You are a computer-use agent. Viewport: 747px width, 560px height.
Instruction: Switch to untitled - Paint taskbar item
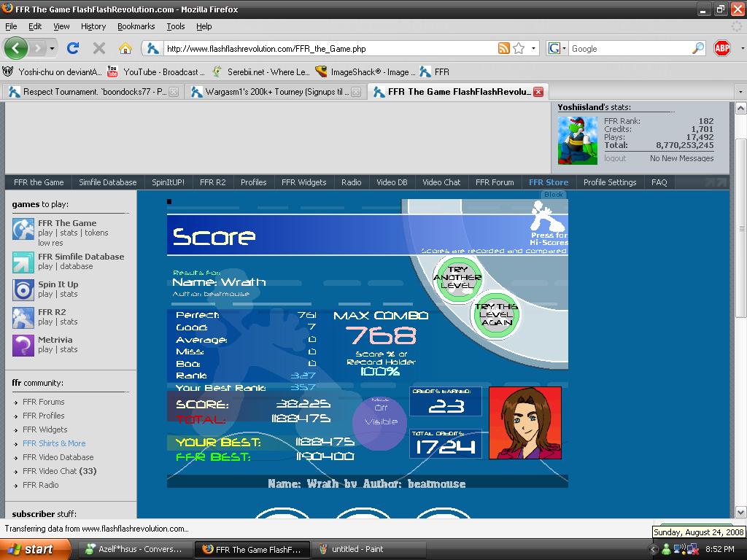coord(368,549)
